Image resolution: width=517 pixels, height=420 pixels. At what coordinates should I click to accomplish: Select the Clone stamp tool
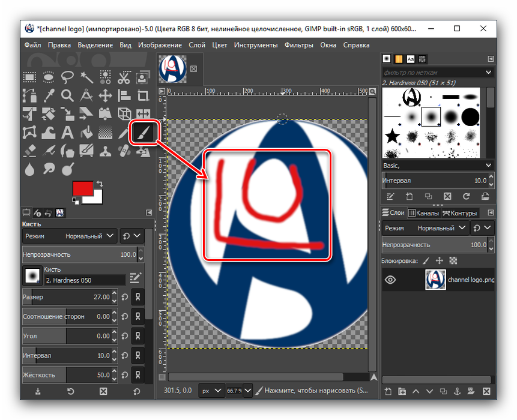click(106, 151)
